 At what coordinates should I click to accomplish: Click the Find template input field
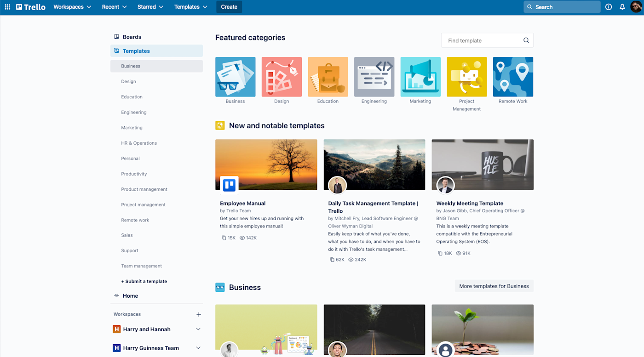[x=487, y=40]
